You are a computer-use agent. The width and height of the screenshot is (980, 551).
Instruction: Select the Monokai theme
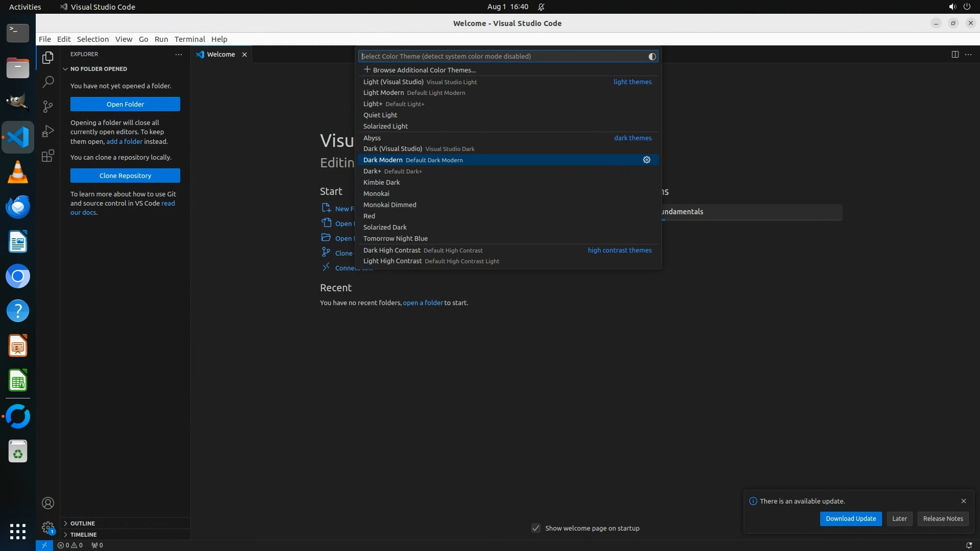(x=376, y=194)
